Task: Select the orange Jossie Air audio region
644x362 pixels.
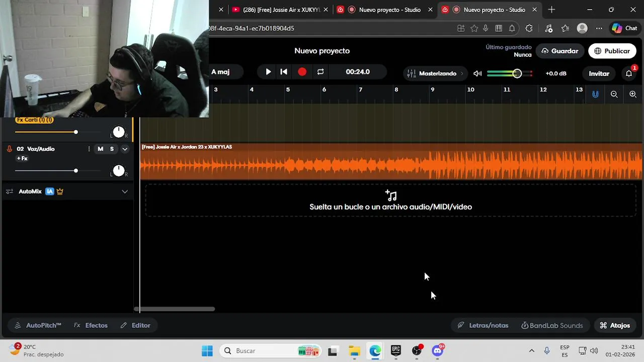Action: coord(391,161)
